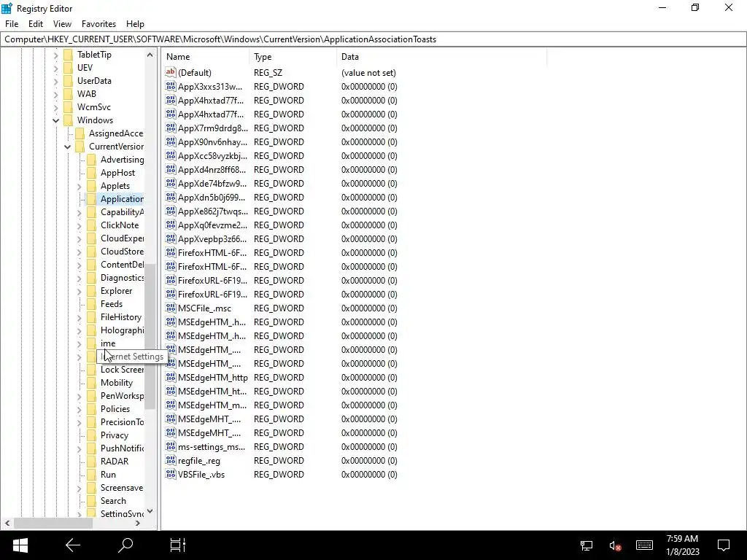This screenshot has width=747, height=560.
Task: Select the MSEdgeHTM_http value name
Action: (x=213, y=377)
